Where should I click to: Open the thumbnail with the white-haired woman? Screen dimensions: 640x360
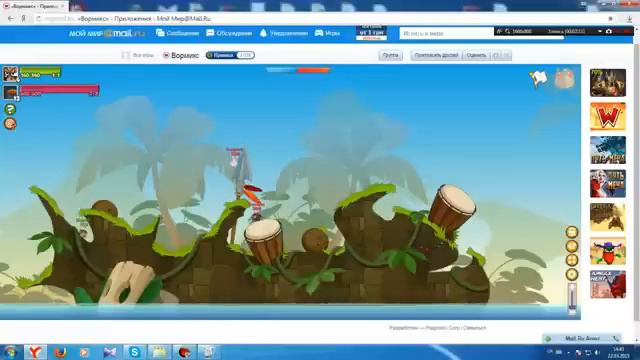608,184
